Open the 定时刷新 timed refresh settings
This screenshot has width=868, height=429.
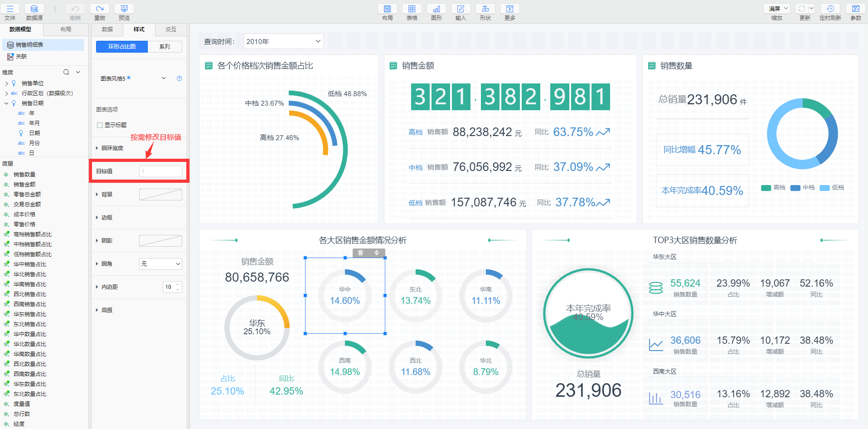(830, 9)
